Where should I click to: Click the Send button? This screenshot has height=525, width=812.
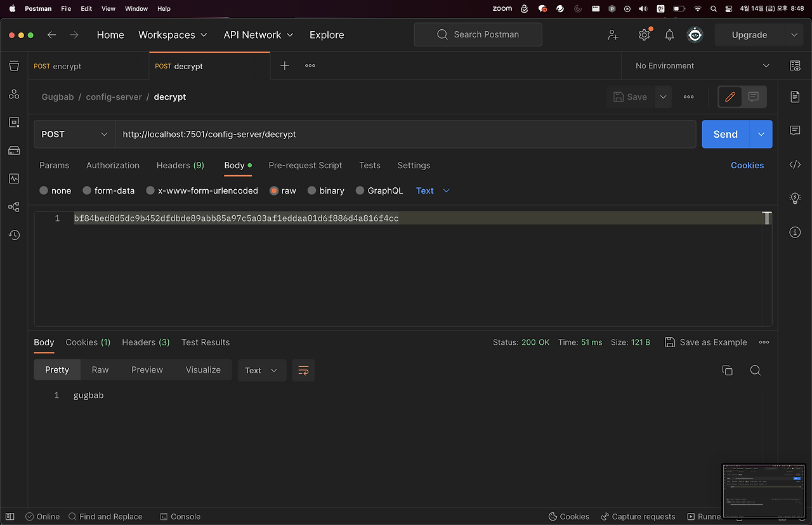pos(725,134)
